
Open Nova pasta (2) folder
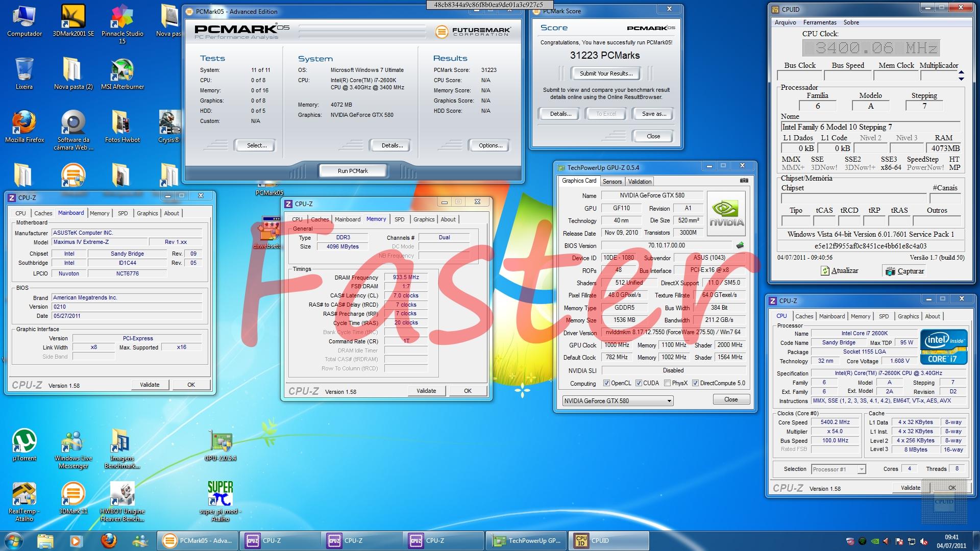tap(73, 74)
